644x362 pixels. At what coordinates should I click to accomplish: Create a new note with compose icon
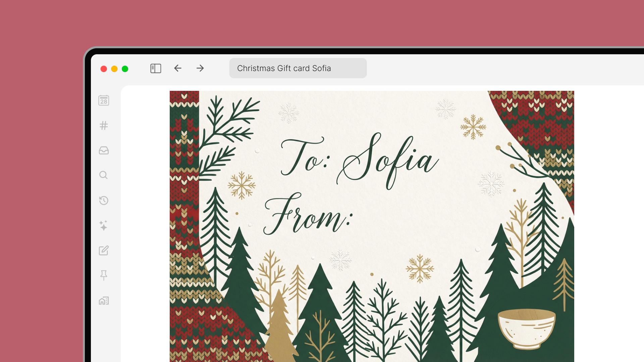[104, 250]
